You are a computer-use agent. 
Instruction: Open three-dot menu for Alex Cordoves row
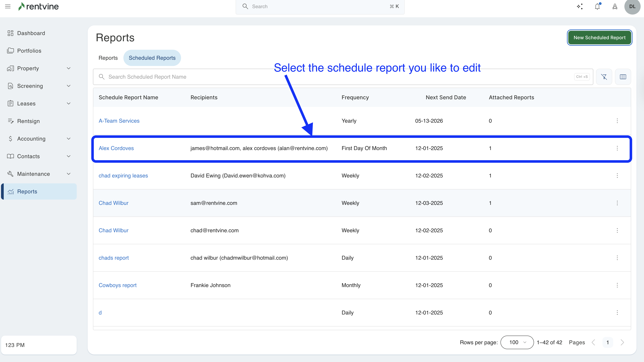pyautogui.click(x=617, y=148)
